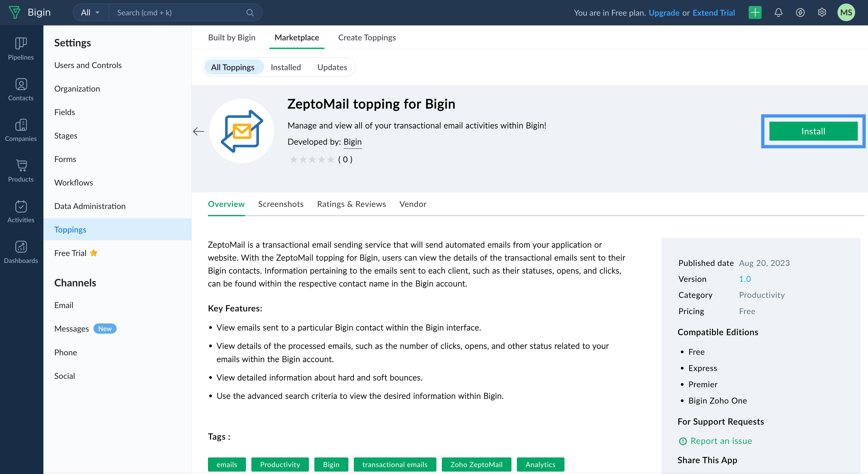The image size is (868, 474).
Task: Open the MS profile avatar menu
Action: coord(846,12)
